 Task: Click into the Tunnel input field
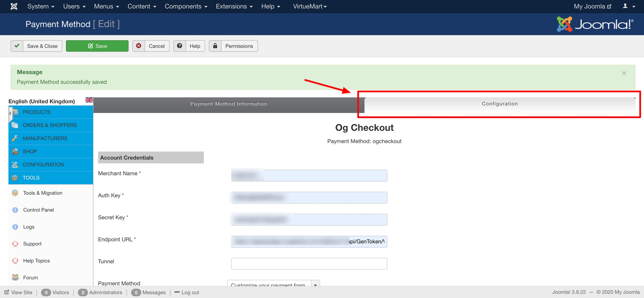click(309, 264)
